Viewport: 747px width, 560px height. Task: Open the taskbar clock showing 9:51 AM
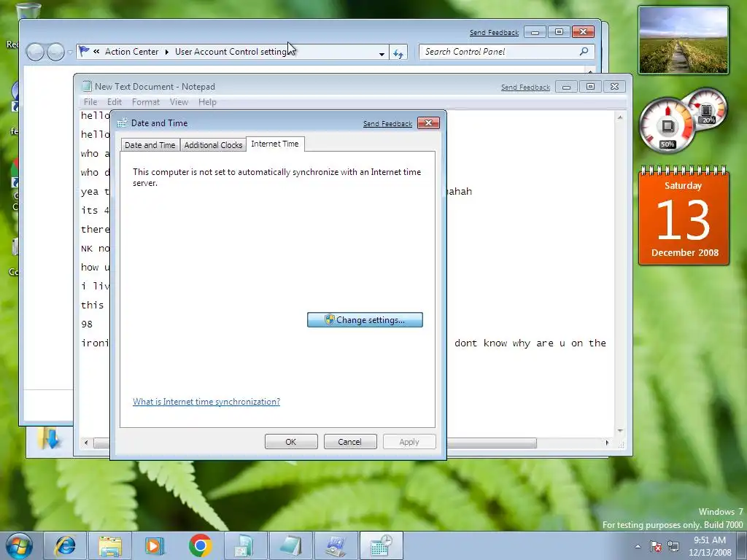(x=710, y=546)
